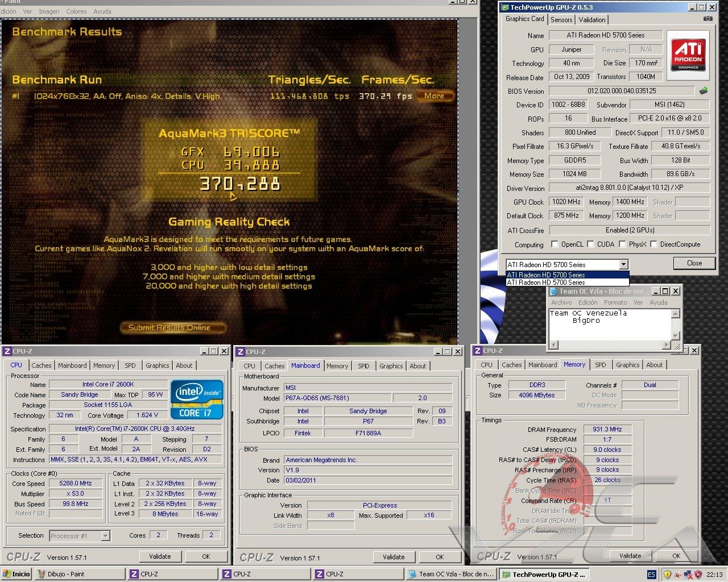
Task: Click the Notepad vertical scrollbar down arrow
Action: 676,336
